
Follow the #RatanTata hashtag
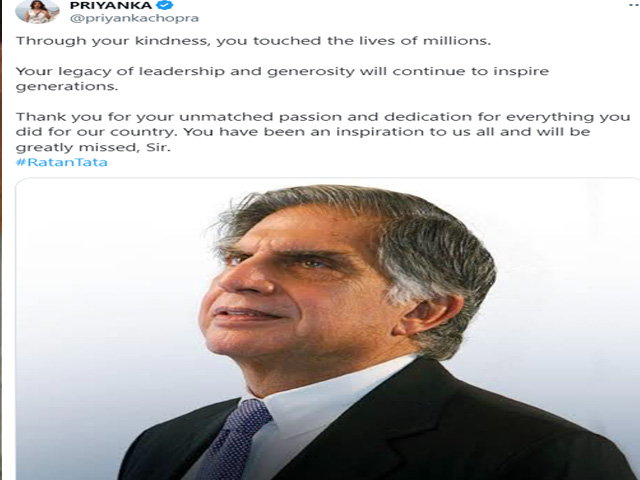coord(62,162)
